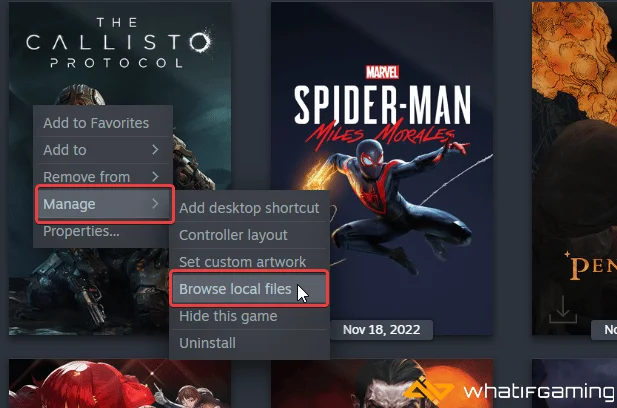Image resolution: width=617 pixels, height=408 pixels.
Task: Open Properties... for the game
Action: (x=81, y=231)
